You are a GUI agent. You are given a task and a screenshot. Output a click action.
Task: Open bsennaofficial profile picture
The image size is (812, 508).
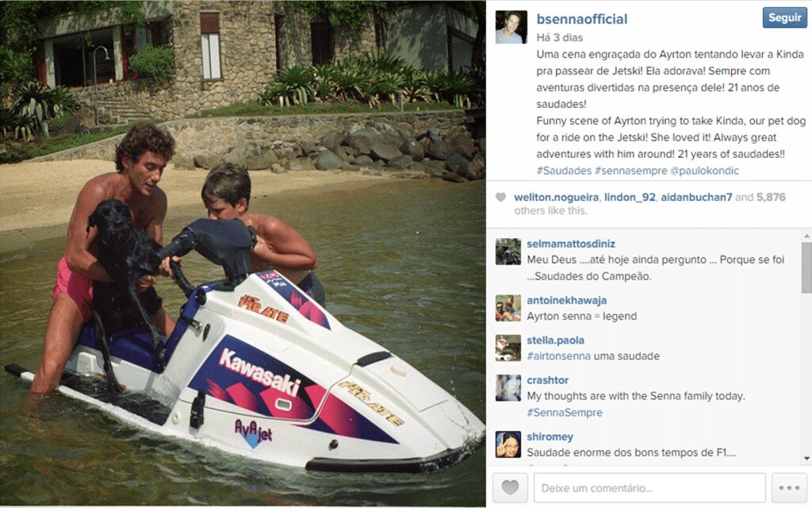pos(511,27)
